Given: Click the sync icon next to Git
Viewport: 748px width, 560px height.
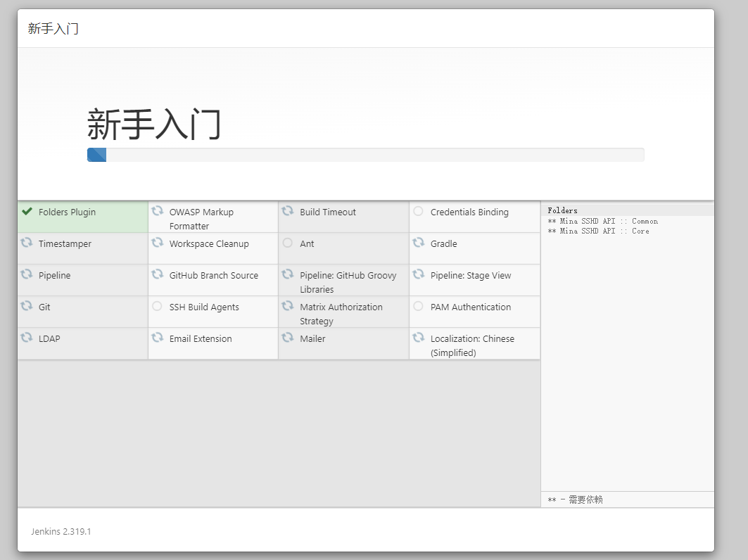Looking at the screenshot, I should coord(27,306).
